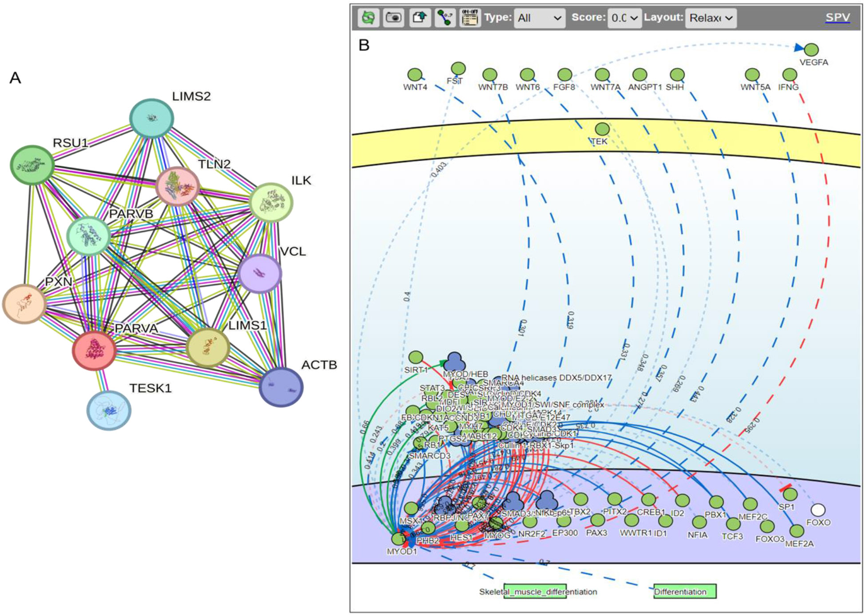
Task: Open the Type dropdown set to All
Action: [539, 18]
